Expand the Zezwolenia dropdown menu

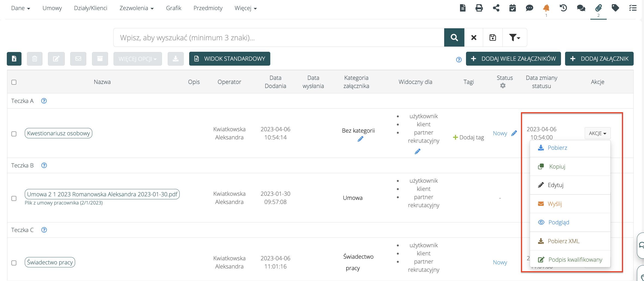pos(136,8)
